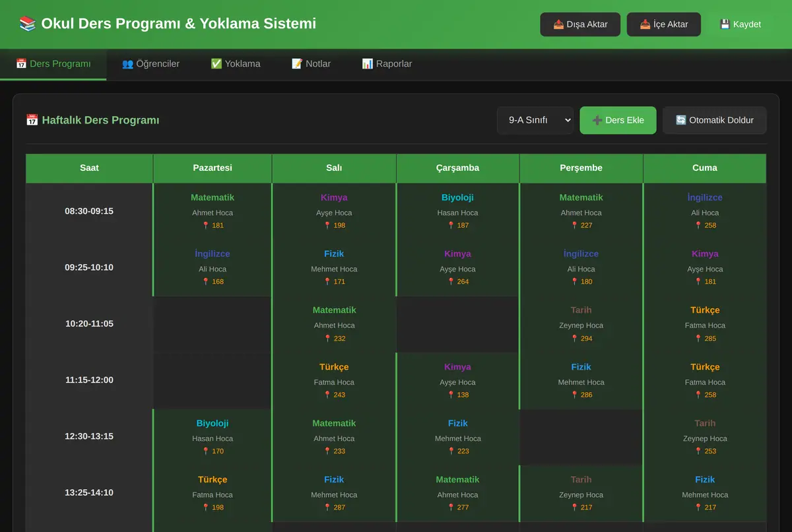This screenshot has width=792, height=532.
Task: Click the empty Perşembe 12:30-13:15 slot
Action: tap(581, 436)
